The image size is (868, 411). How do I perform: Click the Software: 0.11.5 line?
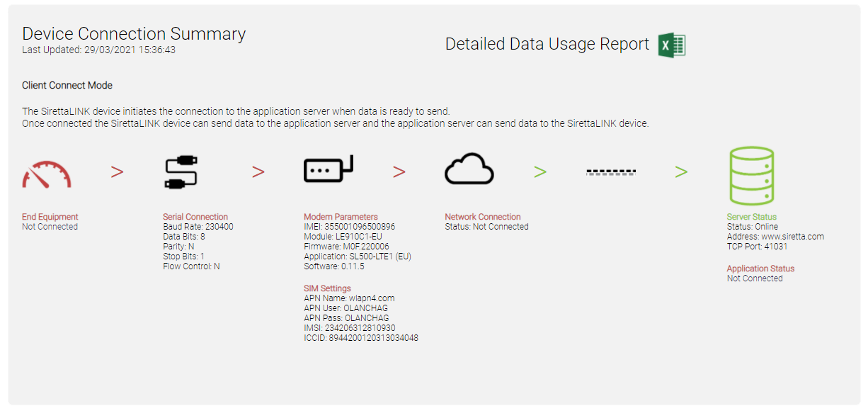[x=334, y=266]
